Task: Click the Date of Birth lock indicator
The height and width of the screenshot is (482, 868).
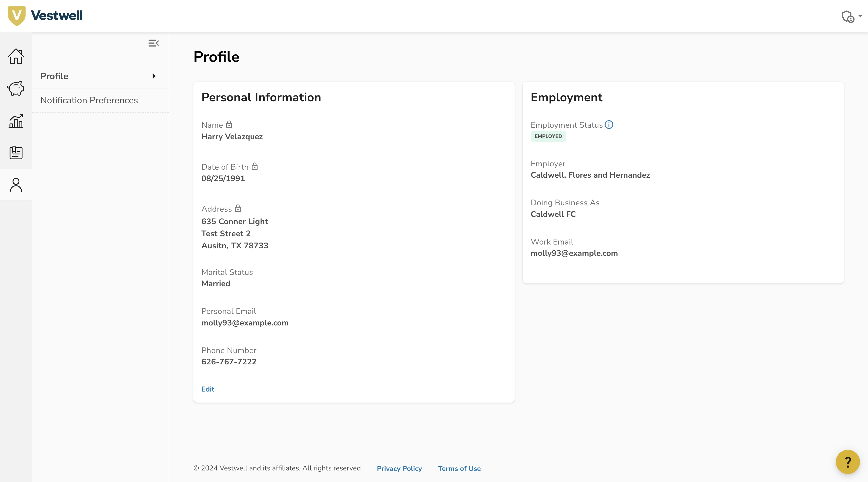Action: coord(255,167)
